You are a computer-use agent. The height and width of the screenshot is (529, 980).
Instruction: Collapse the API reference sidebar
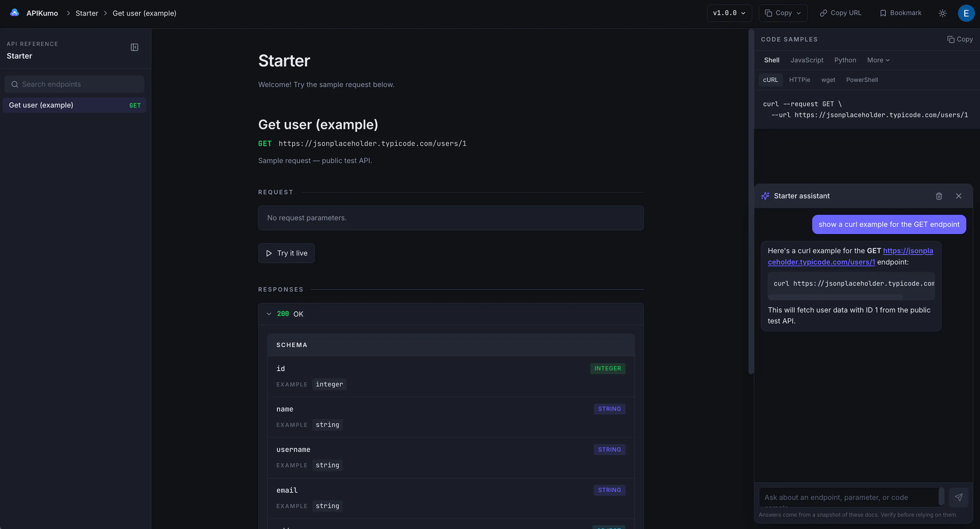tap(134, 47)
